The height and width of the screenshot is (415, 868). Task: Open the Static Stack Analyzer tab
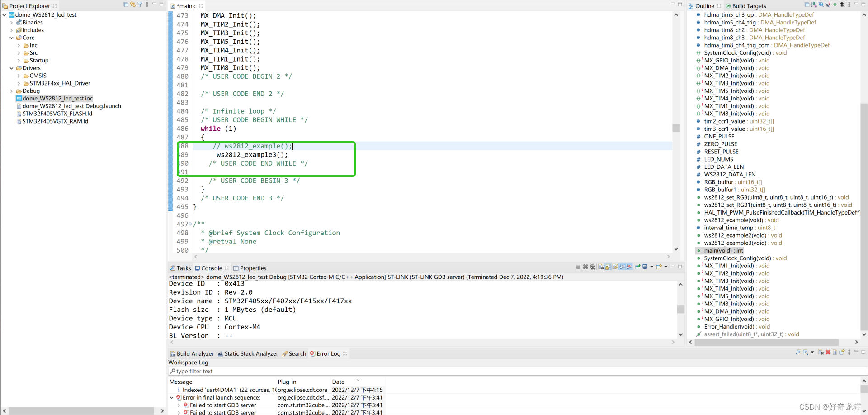[251, 354]
